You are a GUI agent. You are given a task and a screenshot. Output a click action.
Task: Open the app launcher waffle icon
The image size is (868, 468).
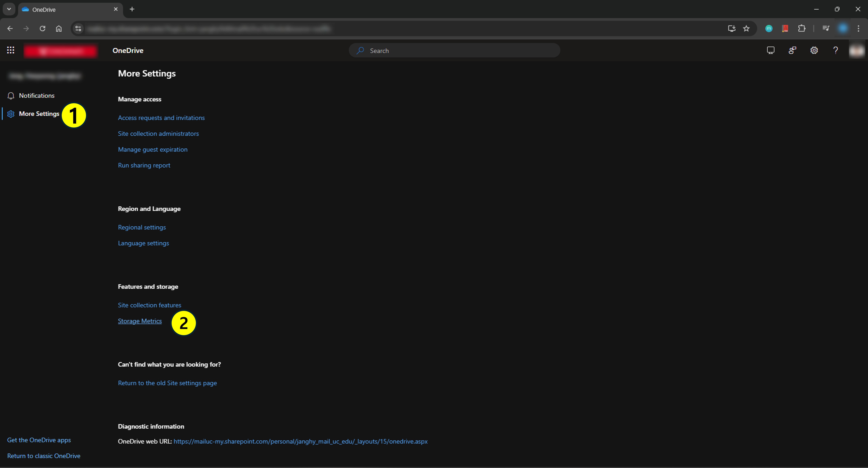click(x=10, y=50)
